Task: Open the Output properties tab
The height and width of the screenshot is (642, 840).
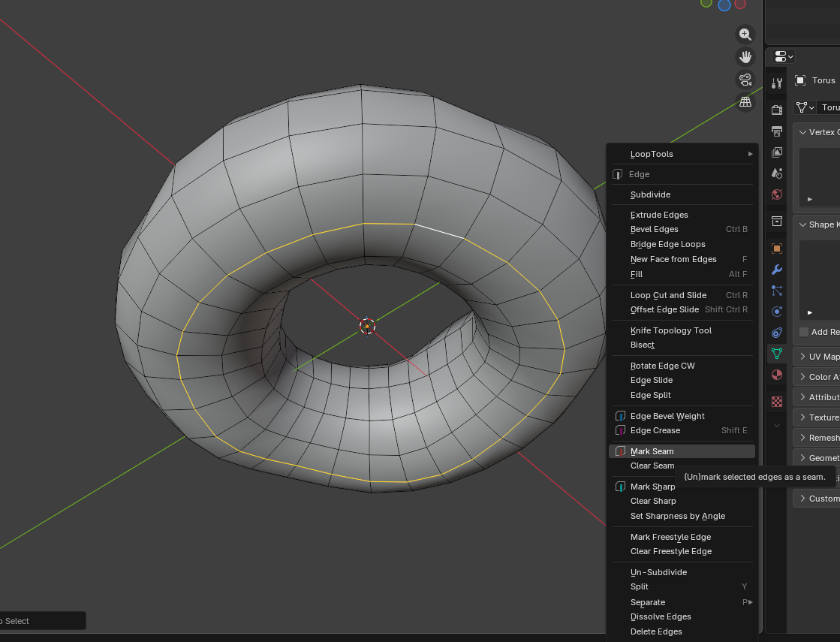Action: (x=777, y=131)
